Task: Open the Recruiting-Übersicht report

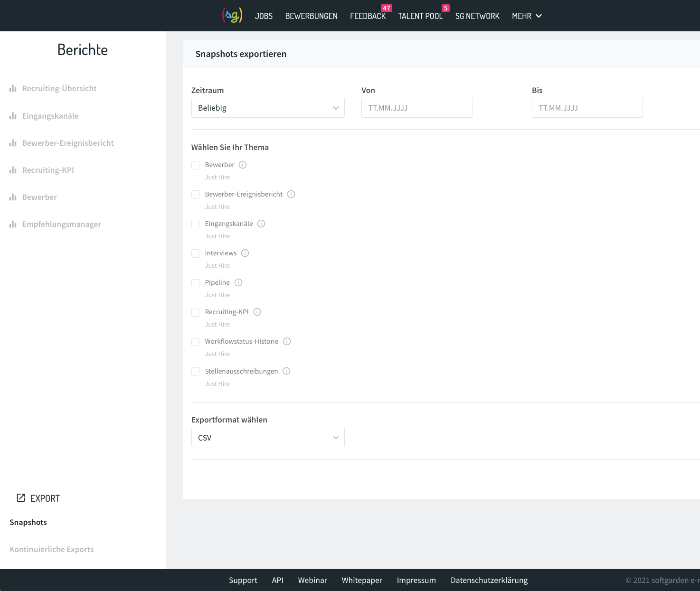Action: [x=59, y=88]
